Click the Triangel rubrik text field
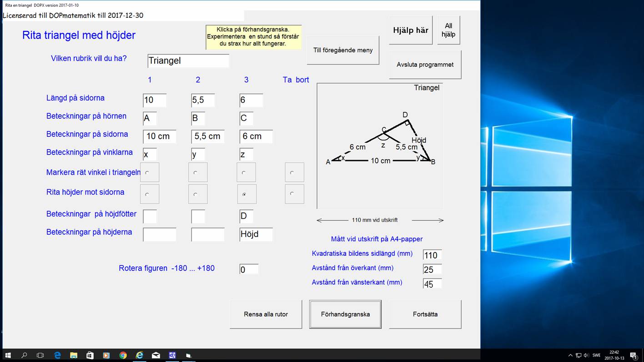 [188, 61]
